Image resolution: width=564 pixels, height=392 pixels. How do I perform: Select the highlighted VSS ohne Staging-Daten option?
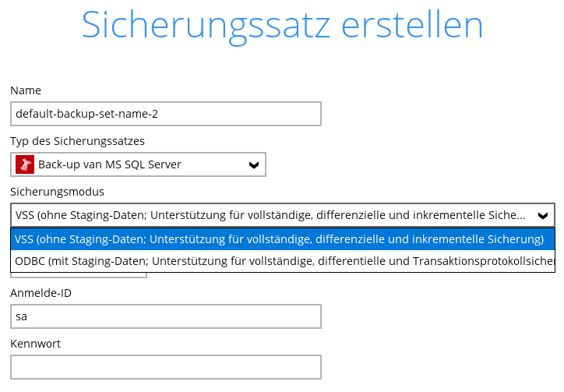pyautogui.click(x=283, y=239)
